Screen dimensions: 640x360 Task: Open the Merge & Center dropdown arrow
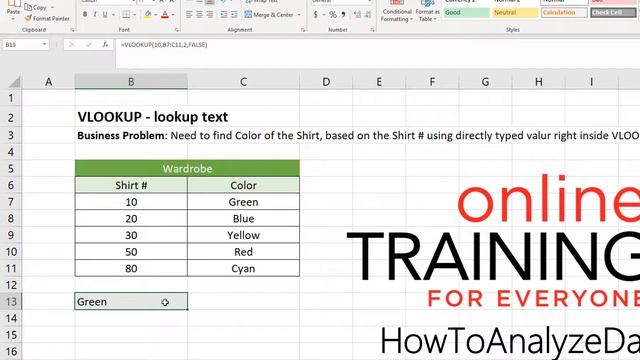299,15
